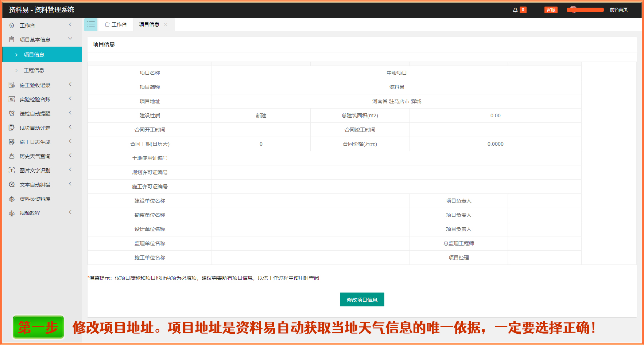Click the 合同开工时间 label
Image resolution: width=644 pixels, height=345 pixels.
pyautogui.click(x=150, y=130)
